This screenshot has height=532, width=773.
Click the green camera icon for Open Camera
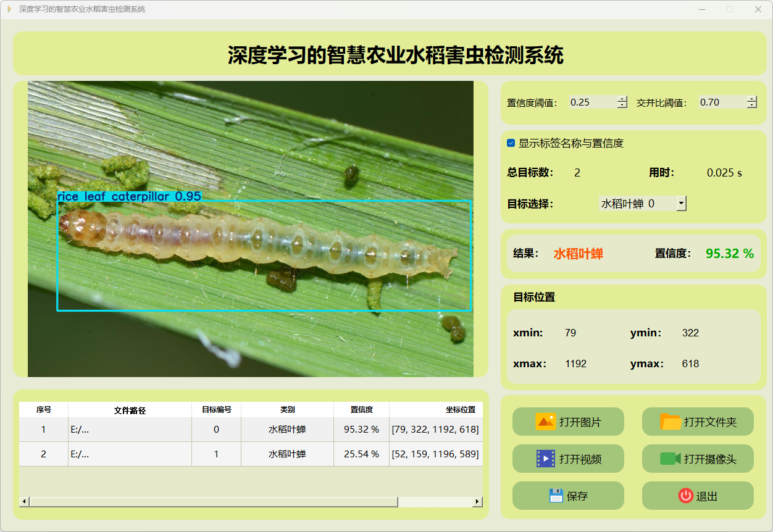point(670,459)
